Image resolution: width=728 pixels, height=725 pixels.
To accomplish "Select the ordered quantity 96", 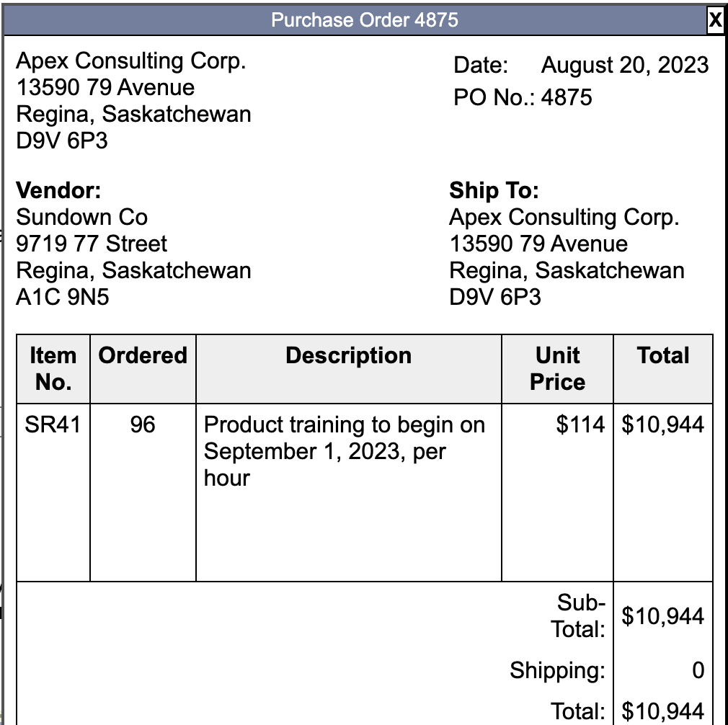I will click(x=143, y=424).
